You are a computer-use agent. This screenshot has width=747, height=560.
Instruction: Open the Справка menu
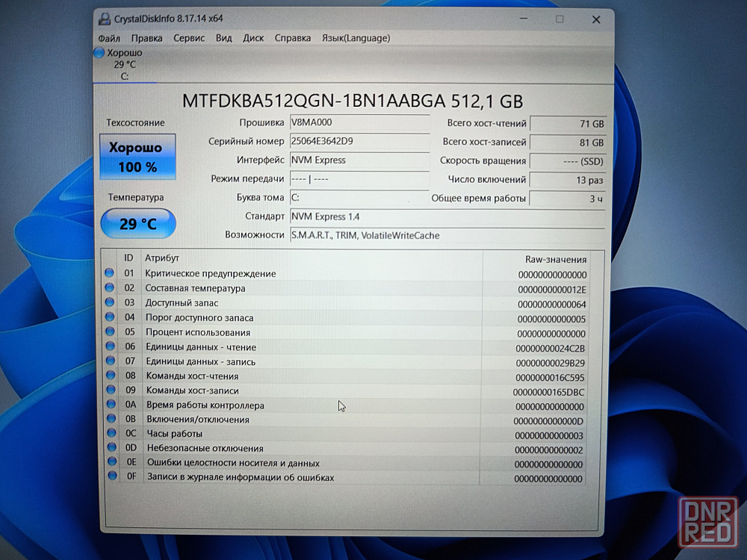(x=293, y=38)
